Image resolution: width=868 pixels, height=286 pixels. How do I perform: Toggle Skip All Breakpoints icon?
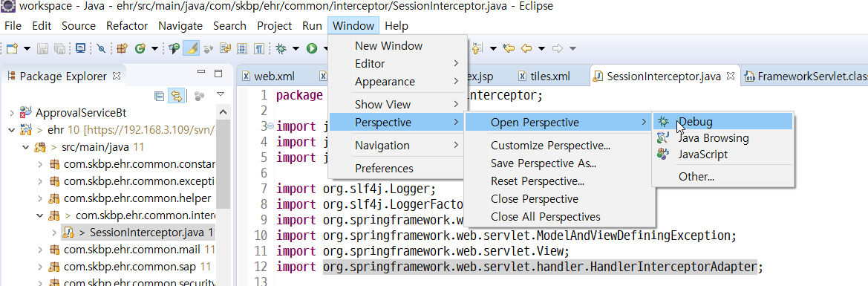coord(101,48)
